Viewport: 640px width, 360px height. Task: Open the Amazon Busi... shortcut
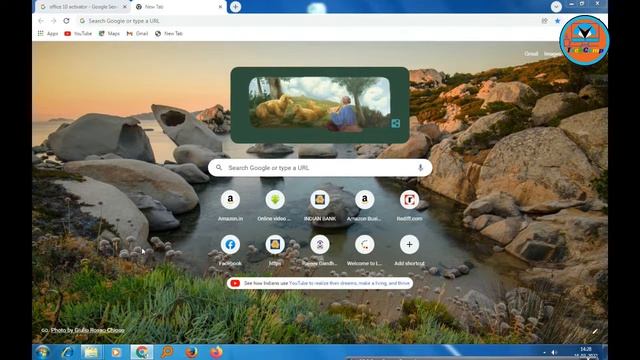[364, 206]
